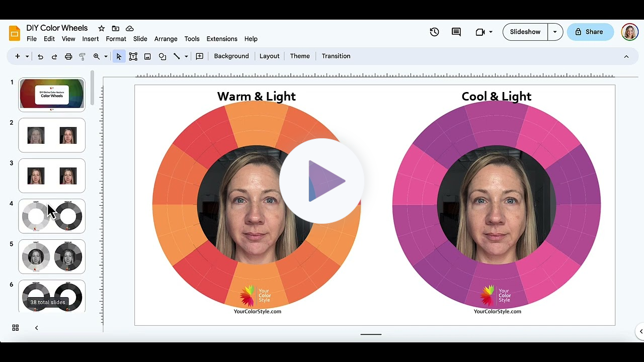Click the undo arrow icon
The height and width of the screenshot is (362, 644).
tap(40, 56)
